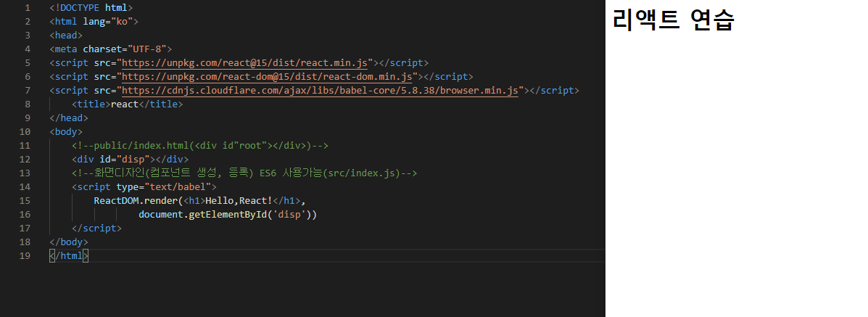Screen dimensions: 868x317
Task: Open the unpkg react-dom.min.js URL link
Action: [x=267, y=76]
